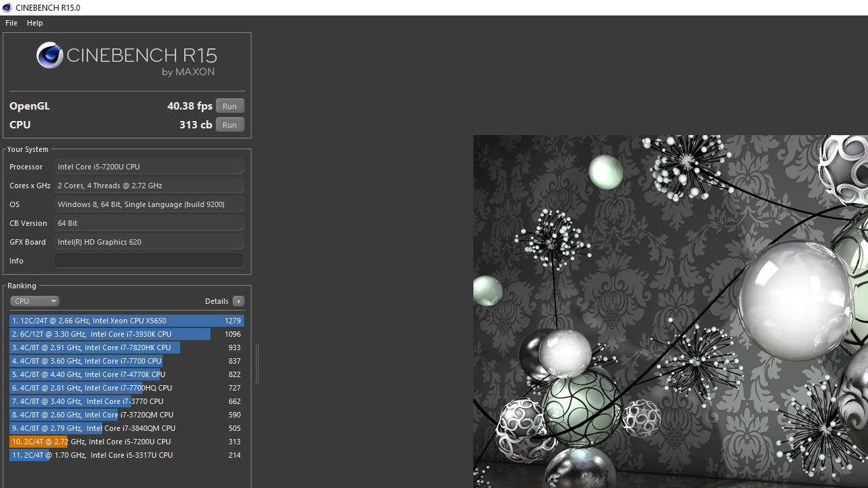Click the Cinebench app icon in title bar

pyautogui.click(x=7, y=7)
